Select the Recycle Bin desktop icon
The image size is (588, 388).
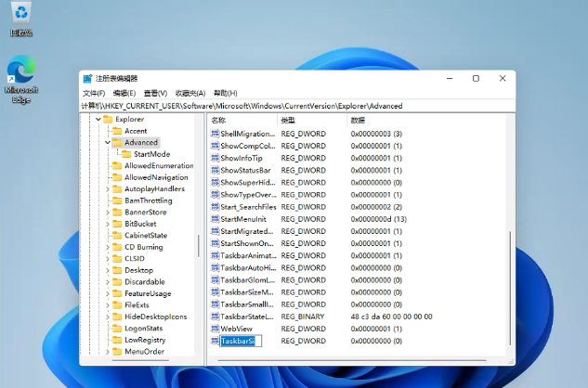(20, 17)
